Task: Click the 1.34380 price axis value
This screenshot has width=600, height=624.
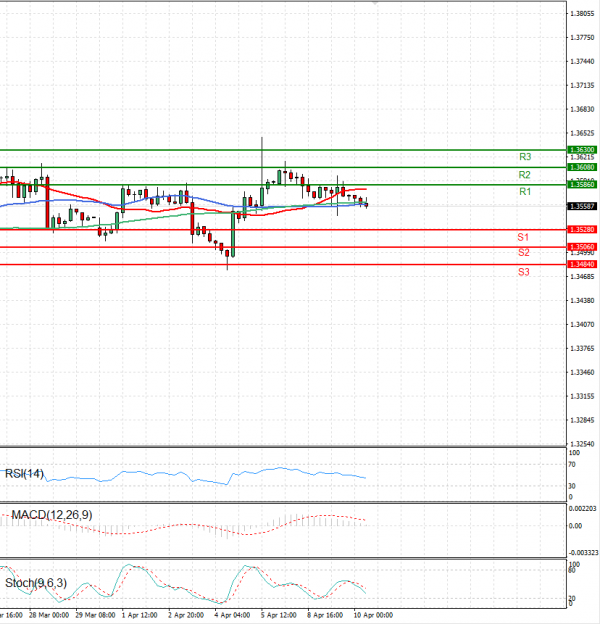Action: [582, 300]
